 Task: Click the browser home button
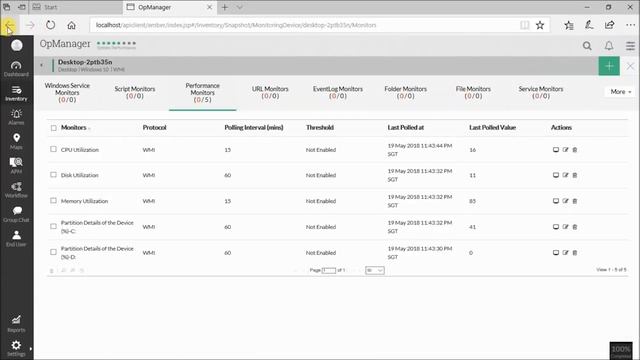pos(71,25)
